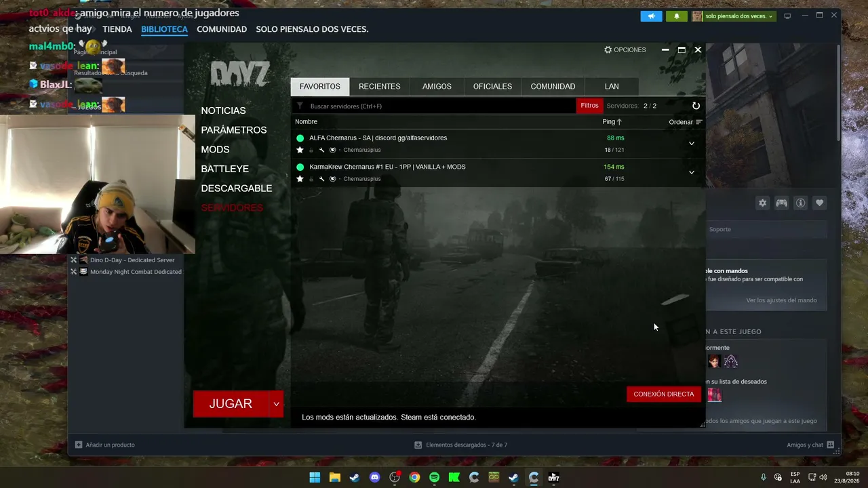Image resolution: width=868 pixels, height=488 pixels.
Task: Open Steam profile menu Solo Piensalo Dos Veces
Action: (x=312, y=29)
